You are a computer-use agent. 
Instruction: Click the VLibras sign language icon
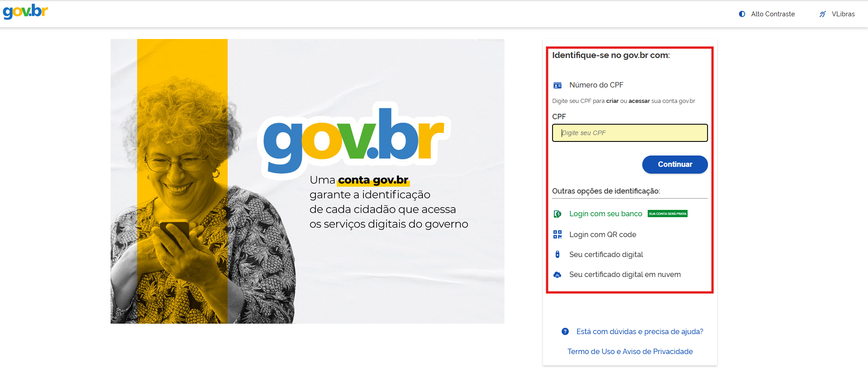pos(823,14)
